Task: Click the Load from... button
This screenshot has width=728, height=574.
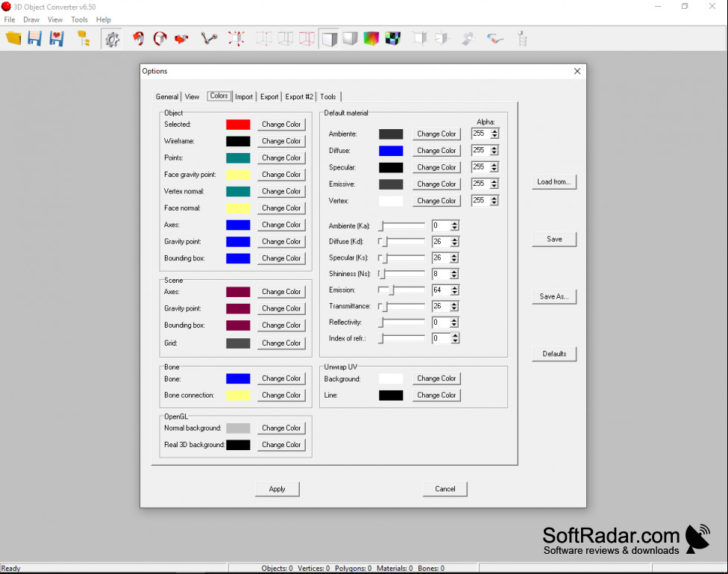Action: coord(554,181)
